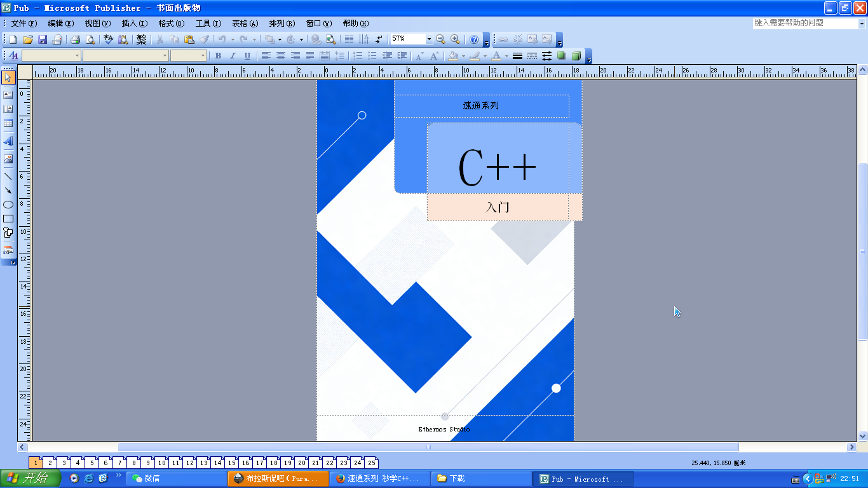Toggle Bold formatting
This screenshot has height=488, width=868.
coord(218,56)
